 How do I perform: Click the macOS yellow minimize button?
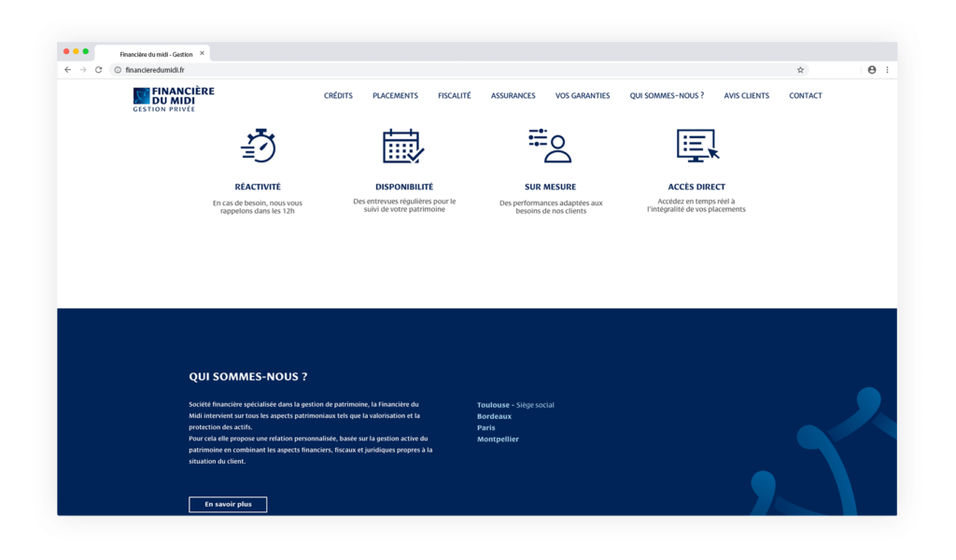tap(77, 51)
